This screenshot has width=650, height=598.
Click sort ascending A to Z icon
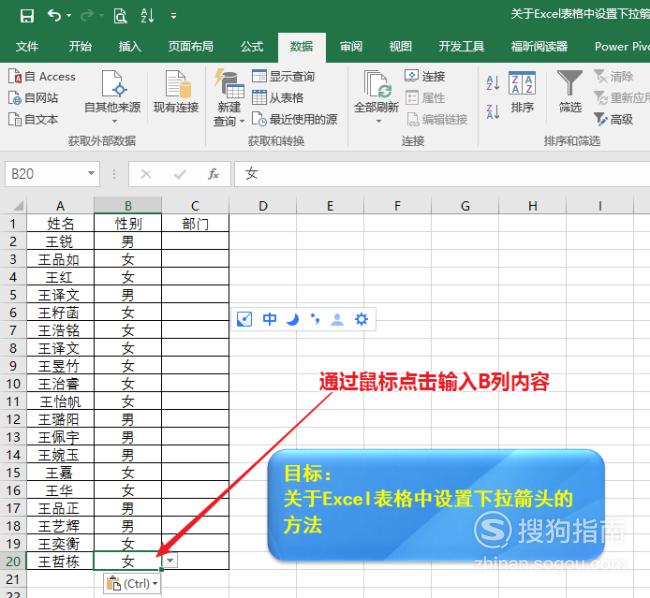(x=492, y=82)
